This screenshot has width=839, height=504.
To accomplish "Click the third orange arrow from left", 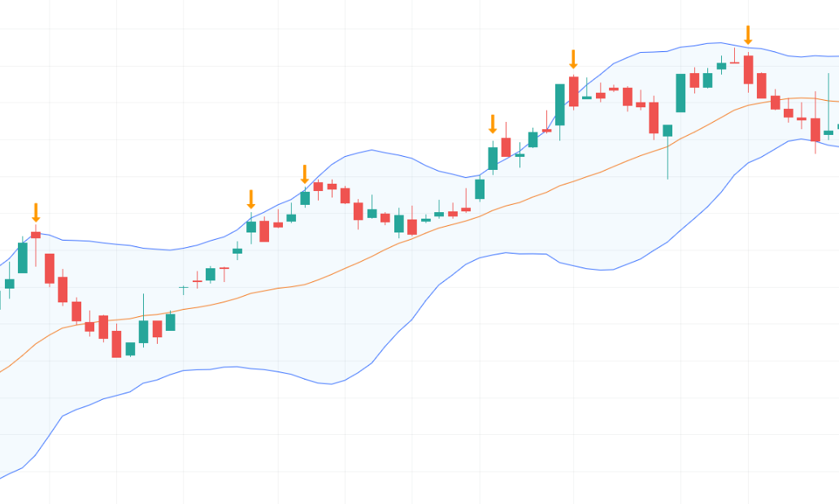I will [305, 174].
